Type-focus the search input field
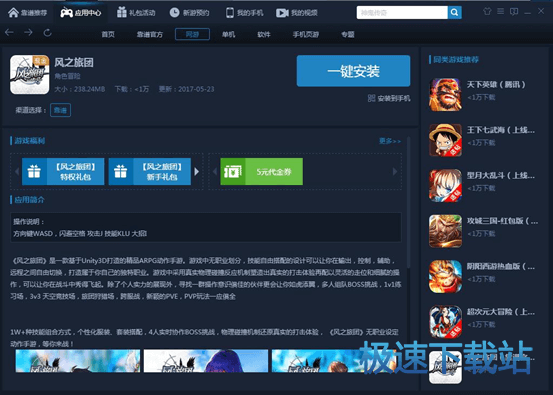The width and height of the screenshot is (553, 395). click(402, 13)
